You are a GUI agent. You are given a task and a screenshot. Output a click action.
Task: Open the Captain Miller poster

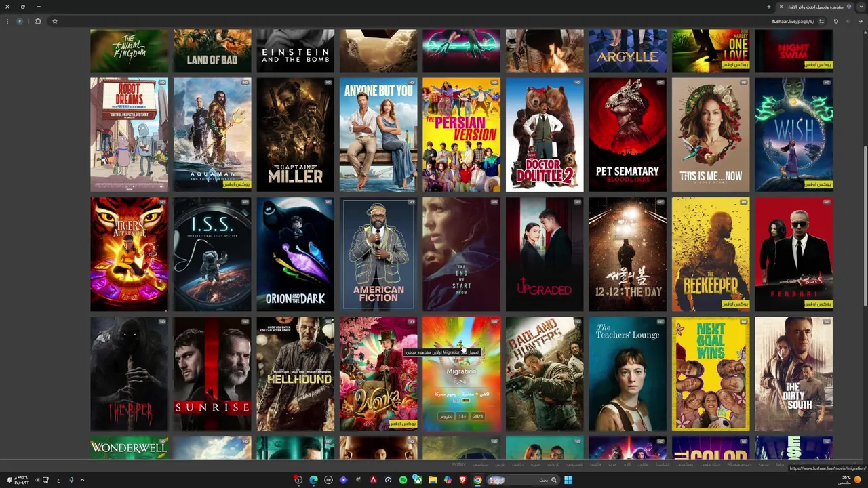coord(296,135)
